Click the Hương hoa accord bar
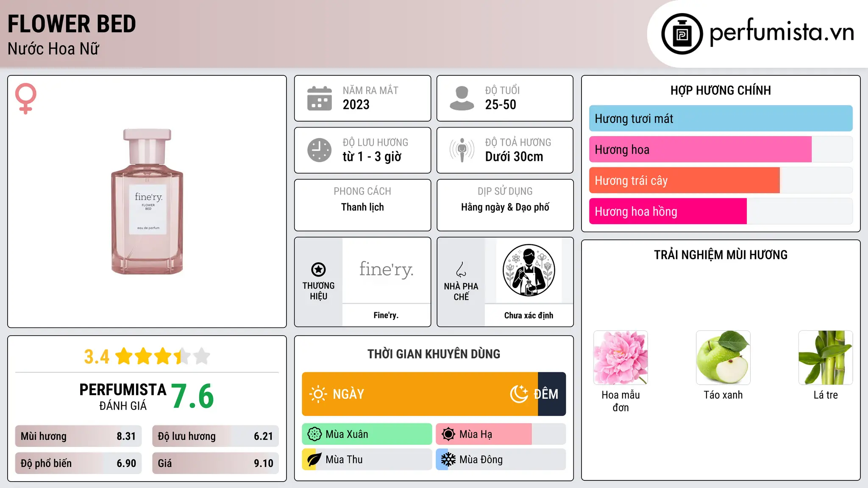The width and height of the screenshot is (868, 488). point(721,150)
